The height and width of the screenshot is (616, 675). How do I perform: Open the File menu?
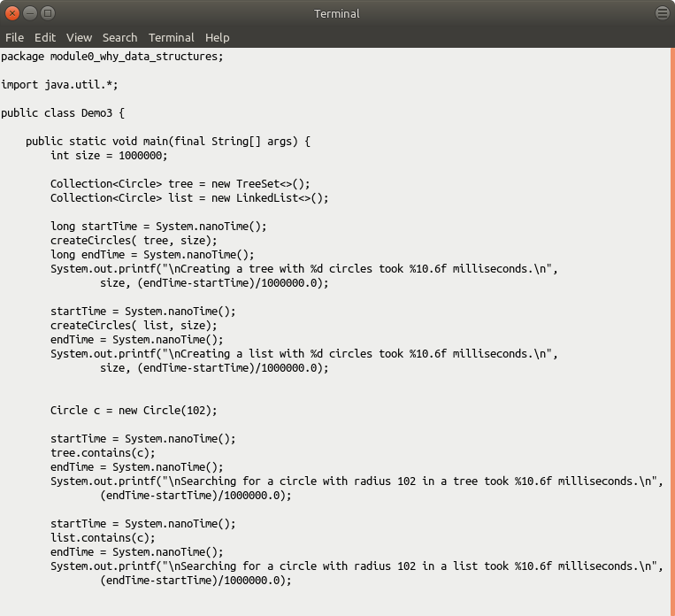coord(14,37)
